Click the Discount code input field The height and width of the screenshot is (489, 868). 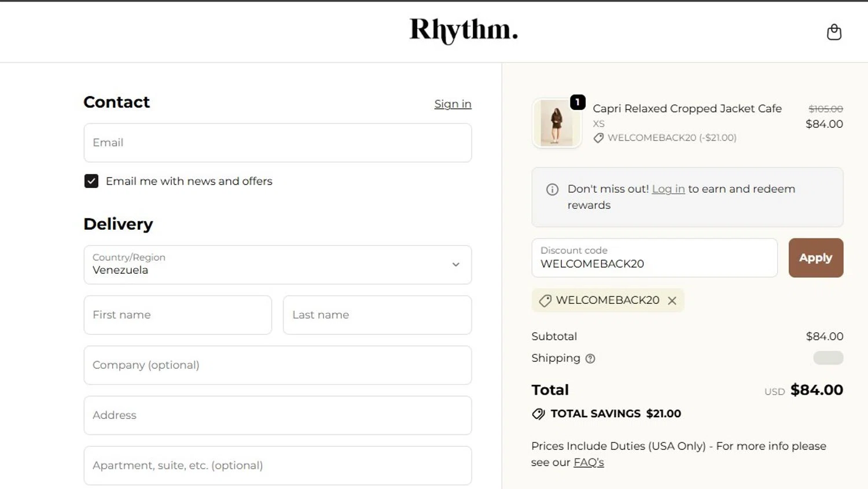tap(654, 258)
